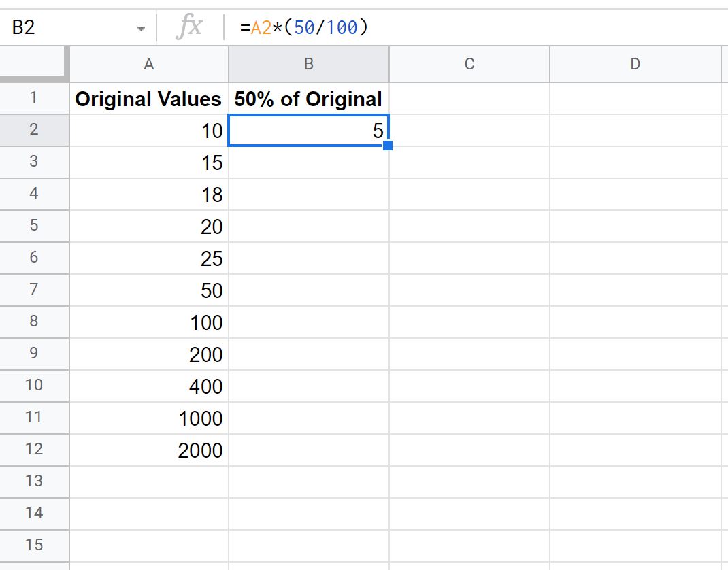728x570 pixels.
Task: Click the blue fill handle of B2
Action: [388, 146]
